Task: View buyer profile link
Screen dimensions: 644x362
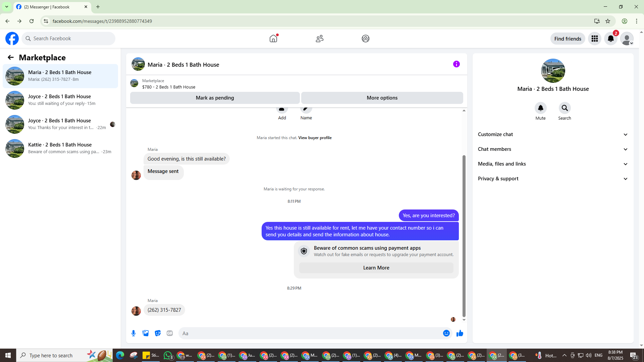Action: click(315, 138)
